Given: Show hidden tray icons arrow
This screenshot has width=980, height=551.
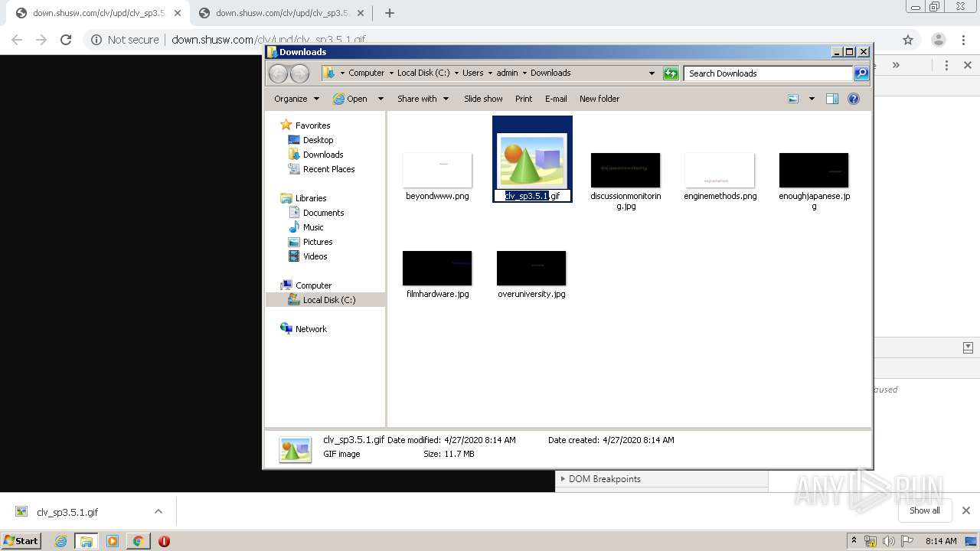Looking at the screenshot, I should [854, 541].
